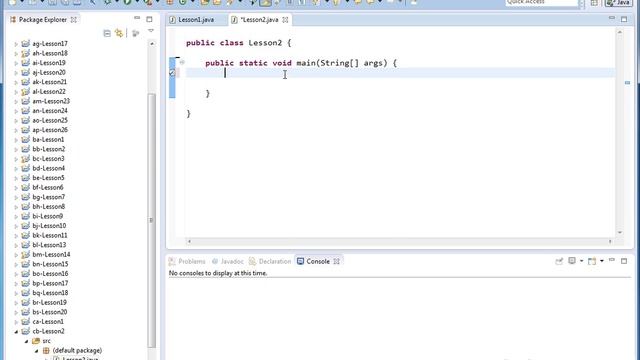Click the Package Explorer scroll-up arrow
The height and width of the screenshot is (360, 640).
[x=152, y=43]
